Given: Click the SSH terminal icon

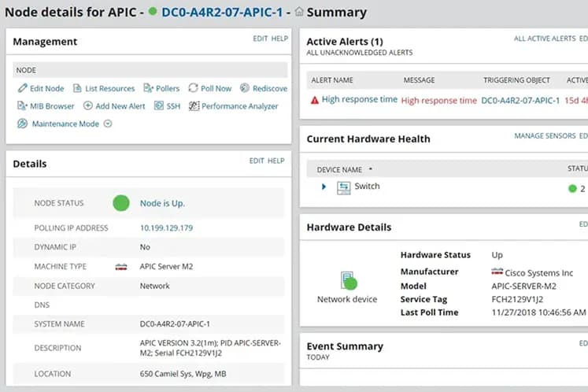Looking at the screenshot, I should point(159,105).
